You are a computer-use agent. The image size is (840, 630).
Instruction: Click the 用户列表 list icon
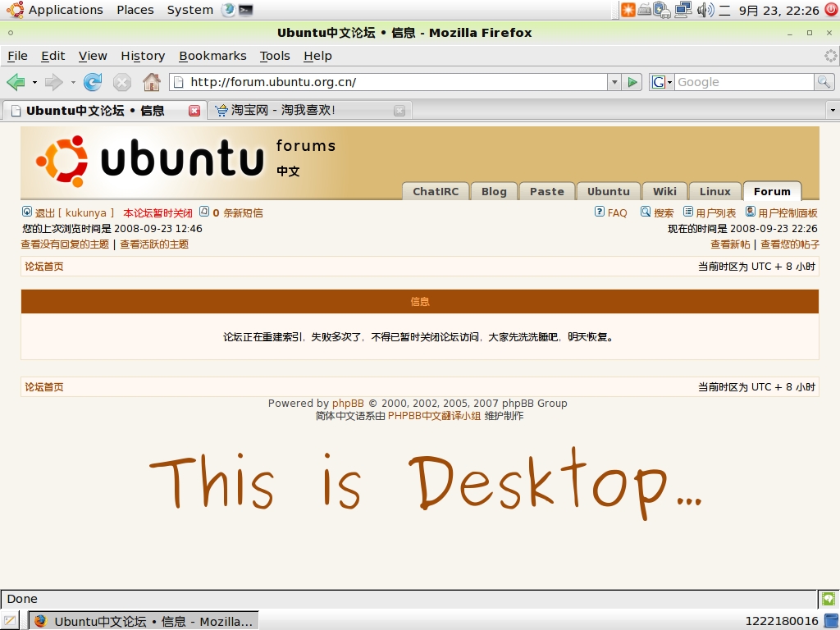(x=688, y=212)
